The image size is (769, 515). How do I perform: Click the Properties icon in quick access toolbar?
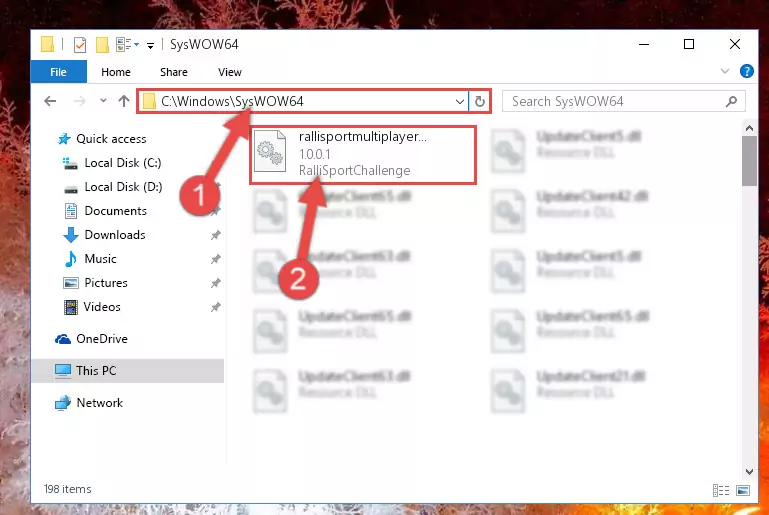79,45
